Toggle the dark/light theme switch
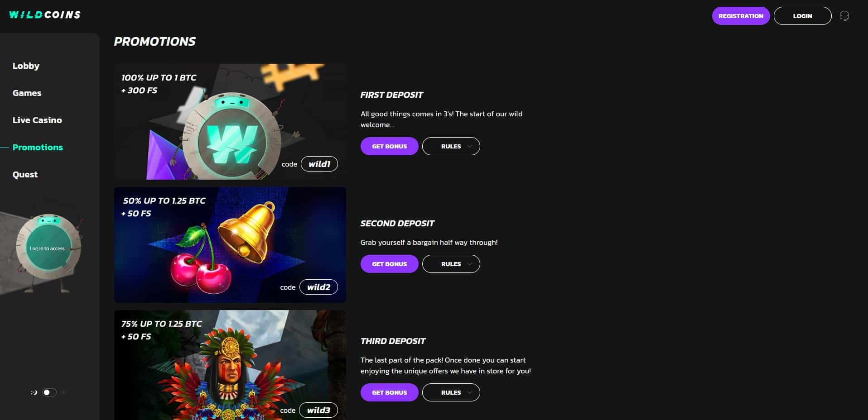 pos(49,392)
